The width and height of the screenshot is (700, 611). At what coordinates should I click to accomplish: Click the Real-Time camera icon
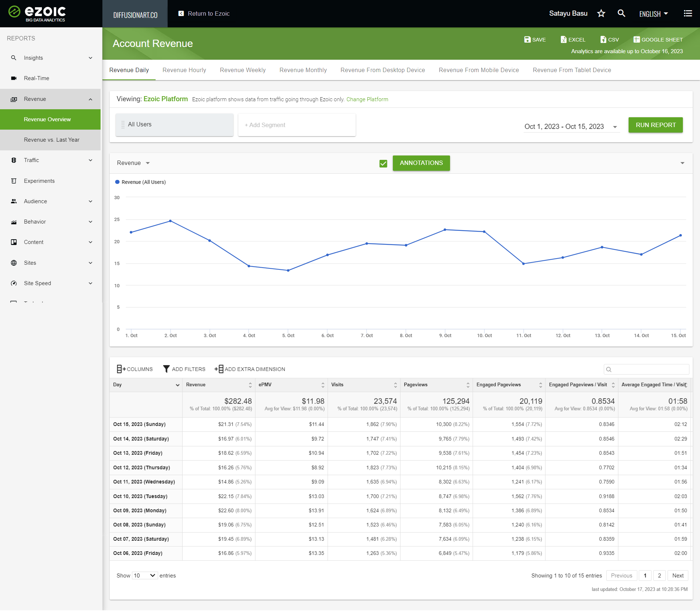tap(14, 78)
